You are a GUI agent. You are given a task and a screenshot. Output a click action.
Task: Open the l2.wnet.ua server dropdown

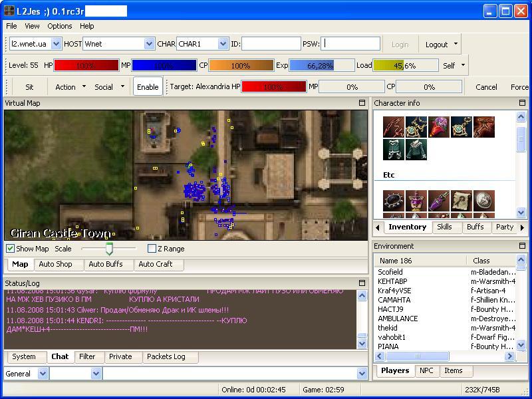tap(57, 44)
